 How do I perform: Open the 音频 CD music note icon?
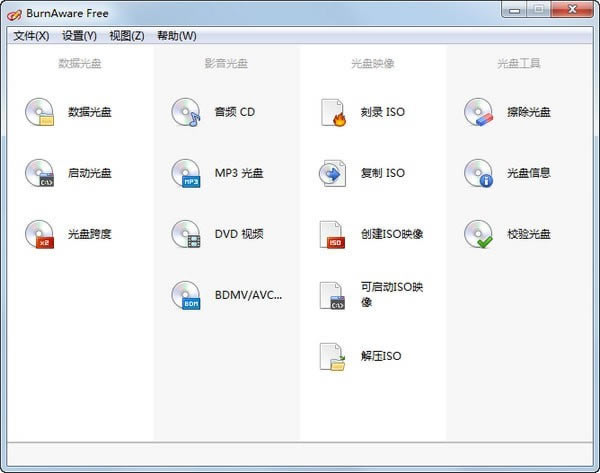tap(186, 112)
